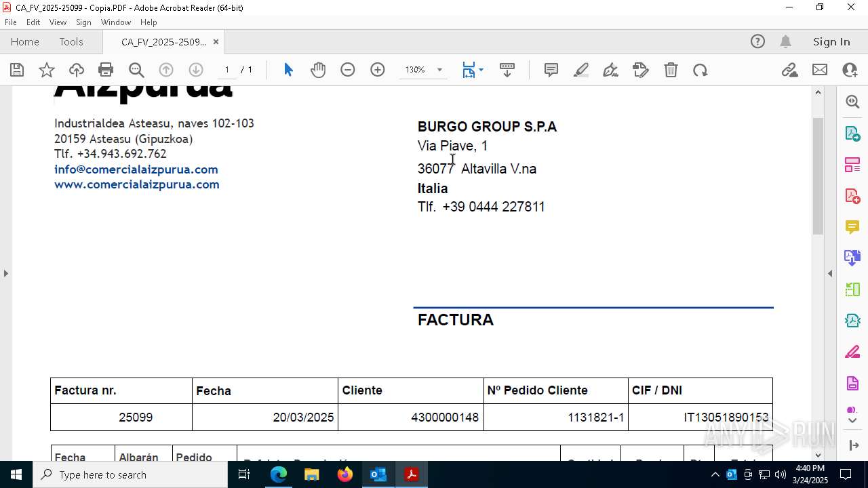
Task: Print the document with the printer icon
Action: (x=106, y=70)
